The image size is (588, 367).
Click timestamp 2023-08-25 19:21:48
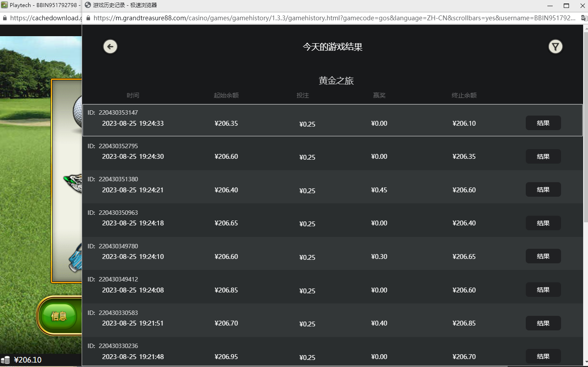point(133,357)
